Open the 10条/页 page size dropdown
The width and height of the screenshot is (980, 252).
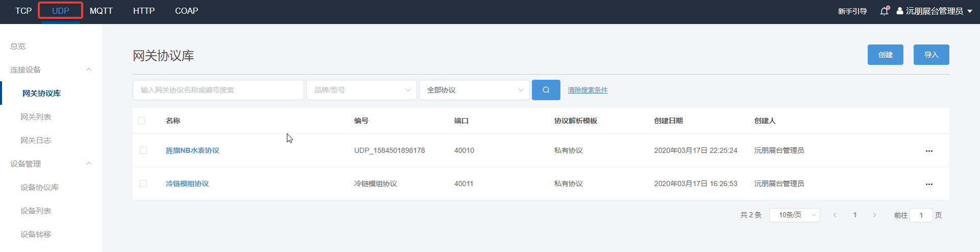794,215
